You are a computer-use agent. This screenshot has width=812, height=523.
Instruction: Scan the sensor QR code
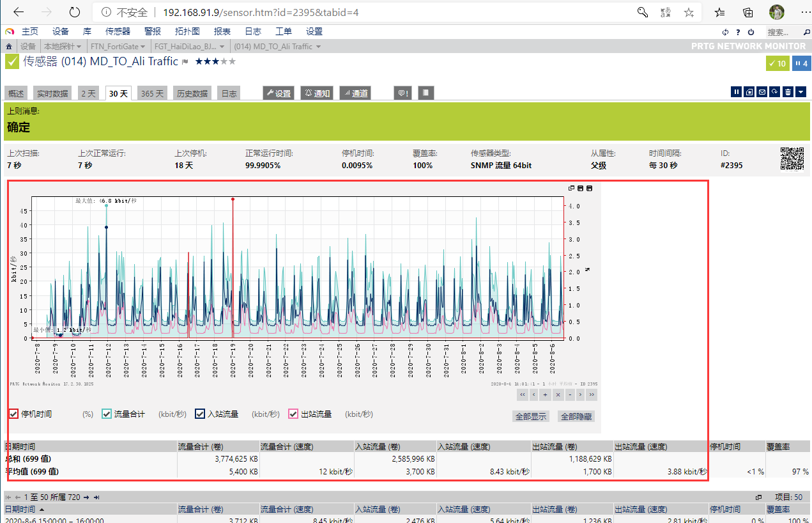[792, 159]
